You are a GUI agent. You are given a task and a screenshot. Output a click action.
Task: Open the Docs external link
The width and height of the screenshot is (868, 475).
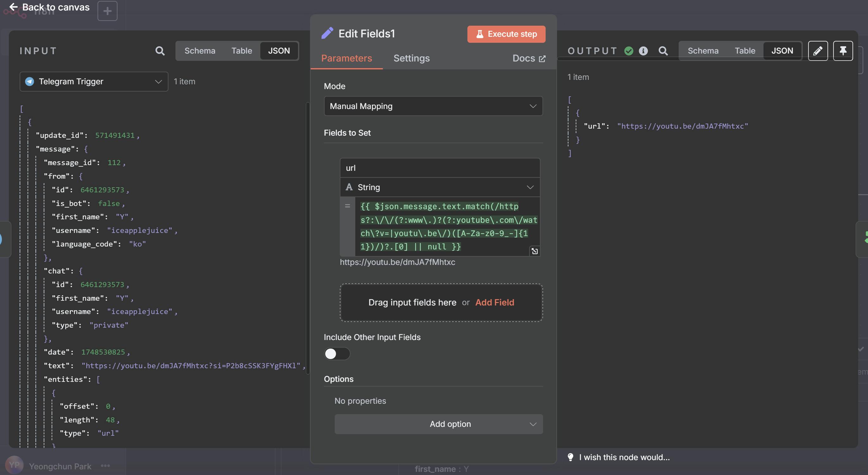529,58
